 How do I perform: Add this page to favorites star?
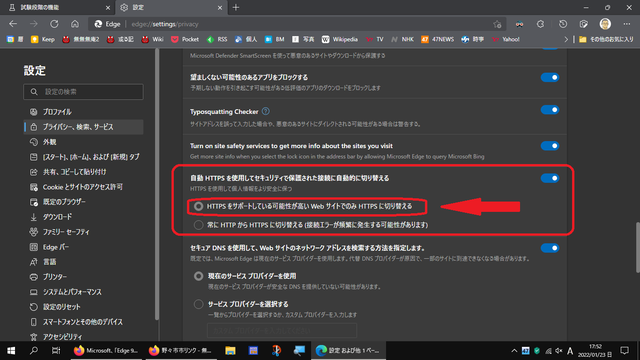(x=497, y=24)
